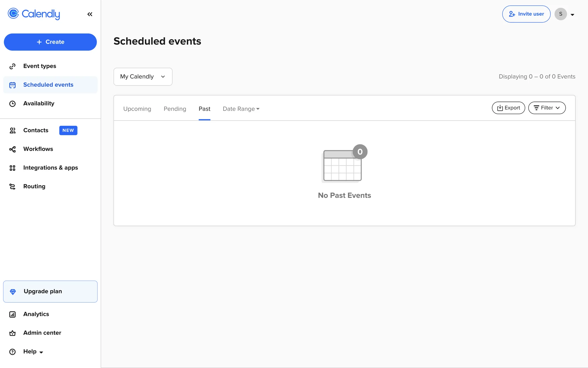Viewport: 588px width, 368px height.
Task: Collapse the sidebar with double-chevron icon
Action: pos(90,14)
